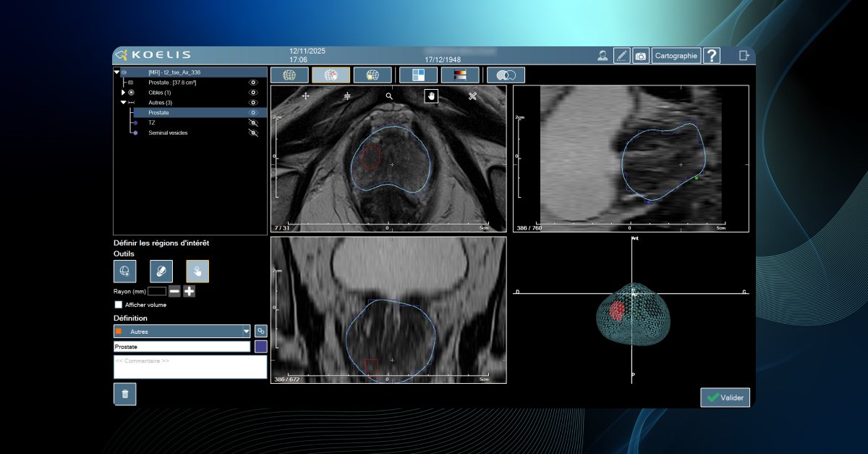Click the camera screenshot icon in the header

[x=640, y=54]
